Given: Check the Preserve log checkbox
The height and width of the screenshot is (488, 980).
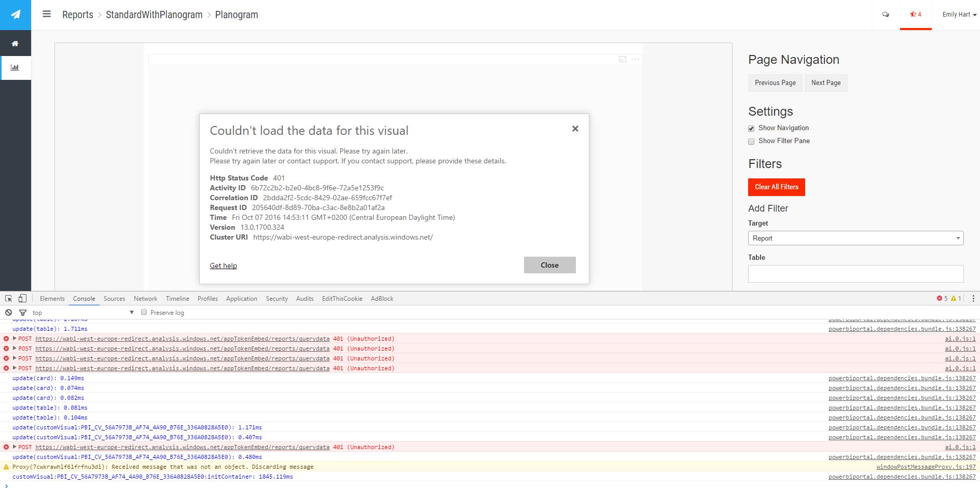Looking at the screenshot, I should (x=144, y=312).
